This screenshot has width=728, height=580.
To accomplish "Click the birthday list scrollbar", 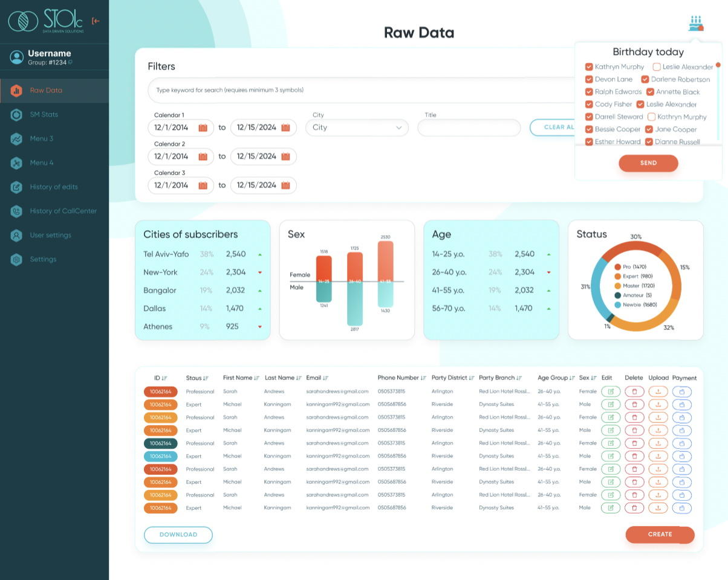I will pyautogui.click(x=718, y=103).
